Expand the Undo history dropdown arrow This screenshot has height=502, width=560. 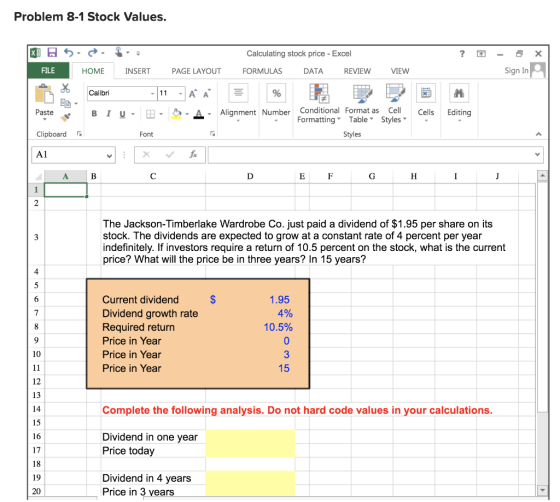(x=79, y=53)
